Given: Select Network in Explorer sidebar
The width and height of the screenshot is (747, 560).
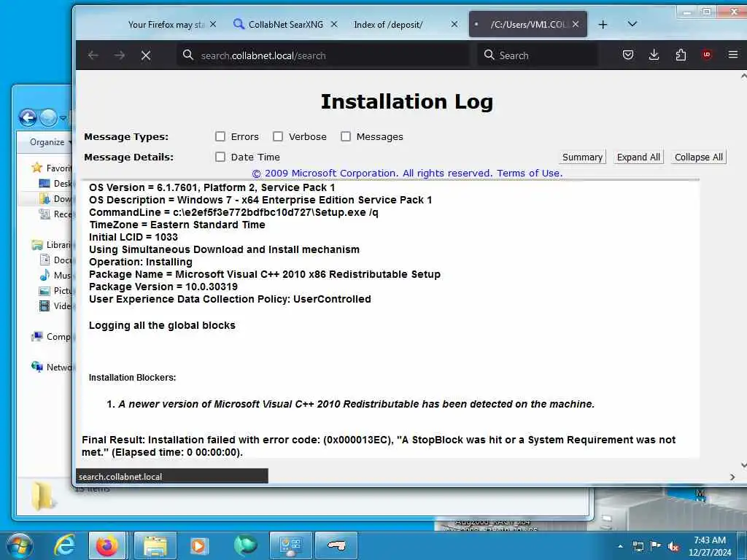Looking at the screenshot, I should (x=52, y=367).
